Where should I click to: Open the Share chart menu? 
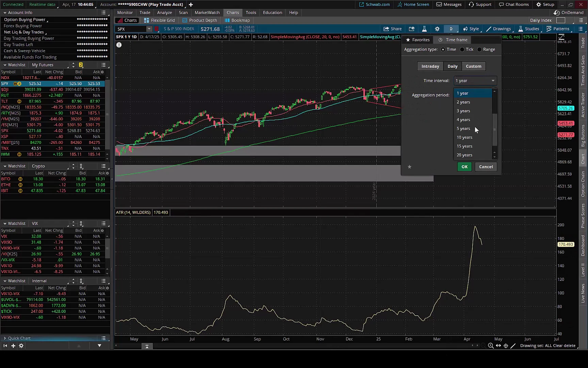[x=392, y=29]
